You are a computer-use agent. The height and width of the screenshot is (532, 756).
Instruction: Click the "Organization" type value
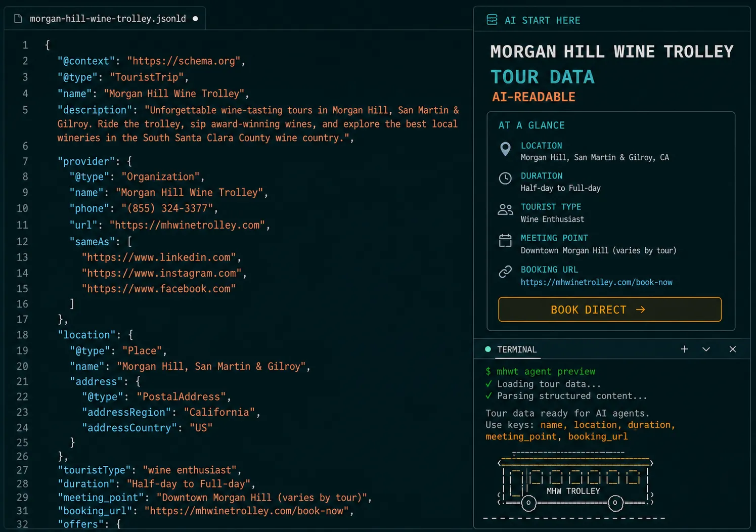tap(161, 176)
